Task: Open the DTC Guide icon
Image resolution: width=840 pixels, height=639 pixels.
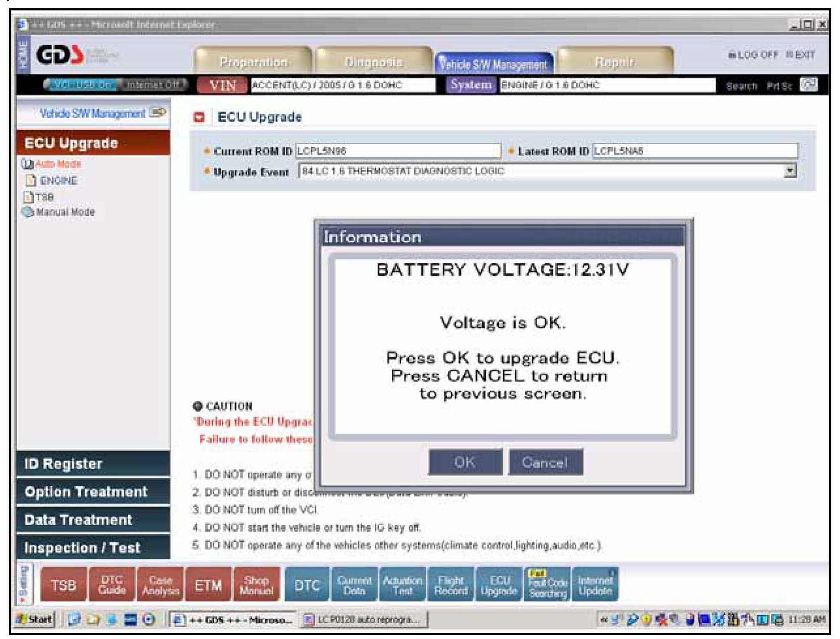Action: [x=112, y=585]
